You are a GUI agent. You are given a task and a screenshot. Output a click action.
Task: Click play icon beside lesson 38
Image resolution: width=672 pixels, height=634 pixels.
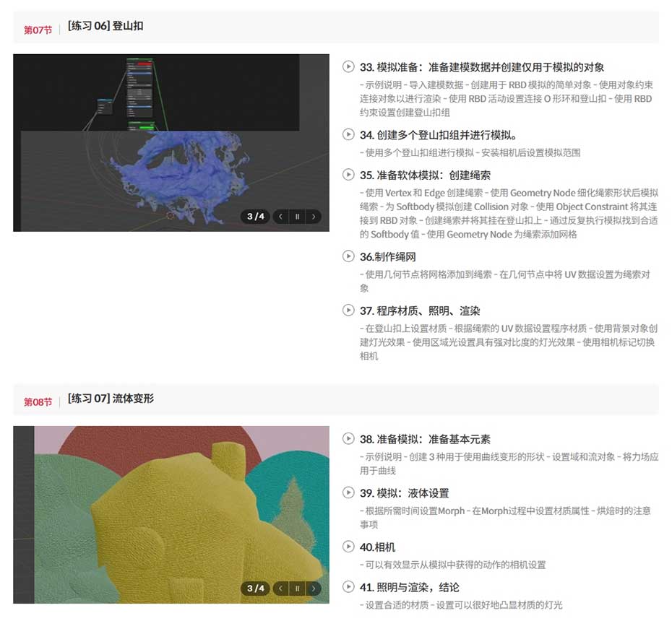(348, 438)
